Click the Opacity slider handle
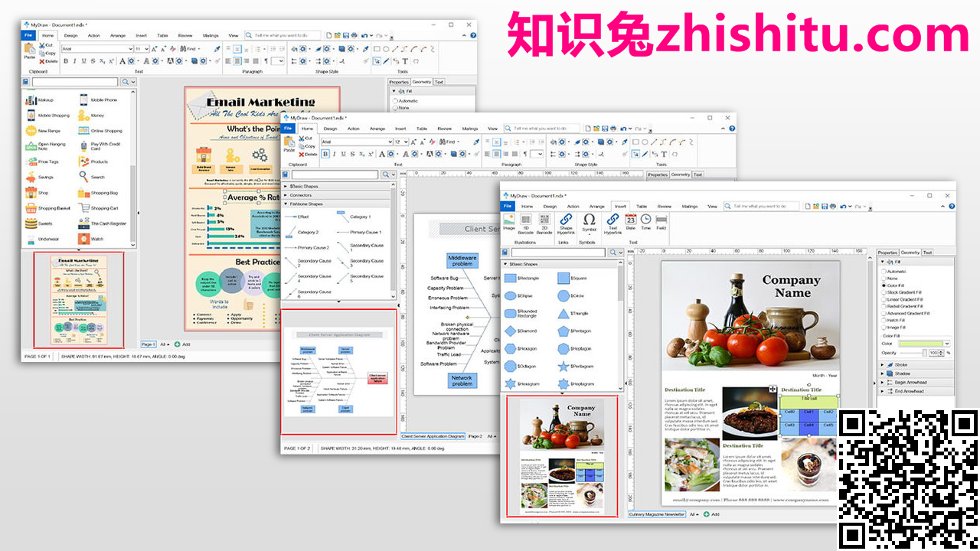 925,353
